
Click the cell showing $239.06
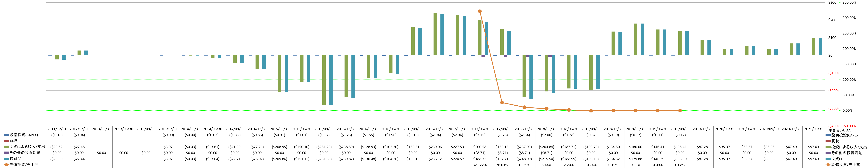pyautogui.click(x=435, y=147)
